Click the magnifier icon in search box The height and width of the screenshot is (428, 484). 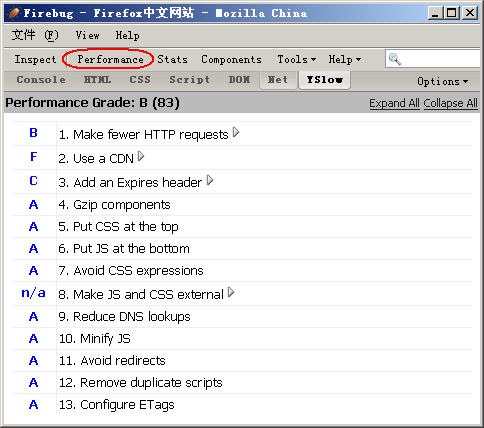[x=395, y=59]
